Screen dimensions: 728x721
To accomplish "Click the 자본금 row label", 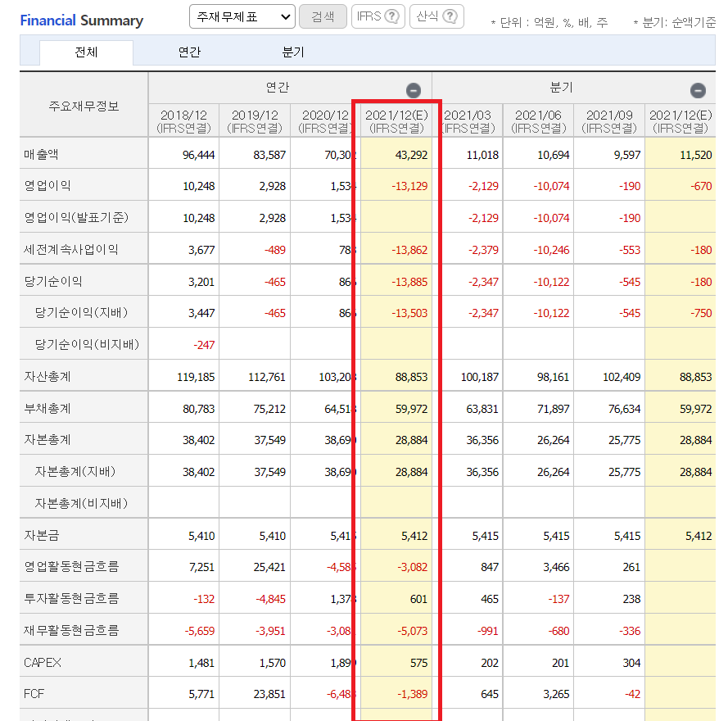I will point(41,535).
